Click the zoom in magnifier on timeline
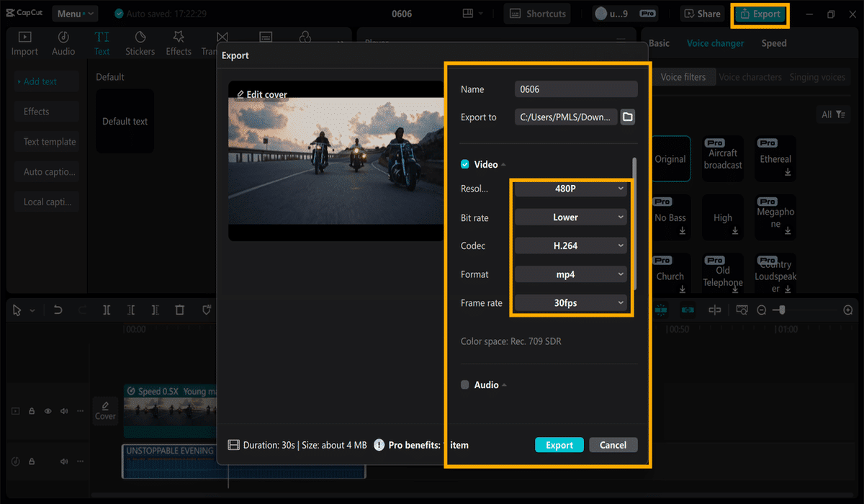Screen dimensions: 864x504 pos(848,310)
